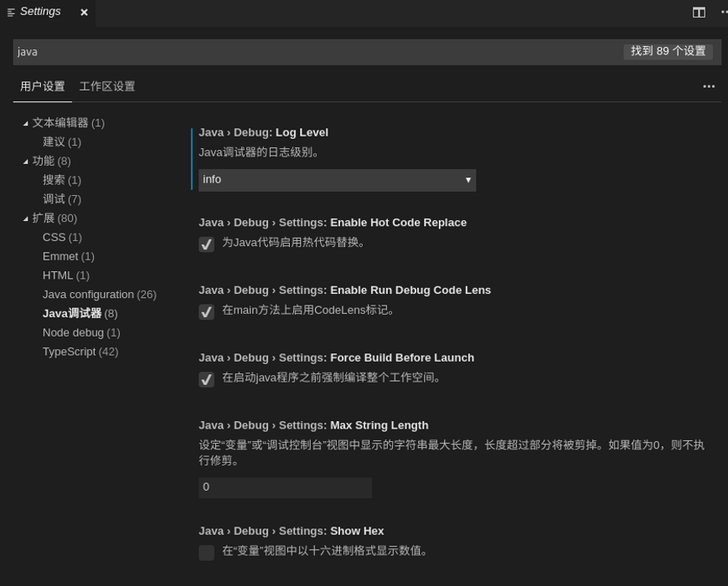Disable 'Enable Hot Code Replace' checkbox

coord(206,244)
